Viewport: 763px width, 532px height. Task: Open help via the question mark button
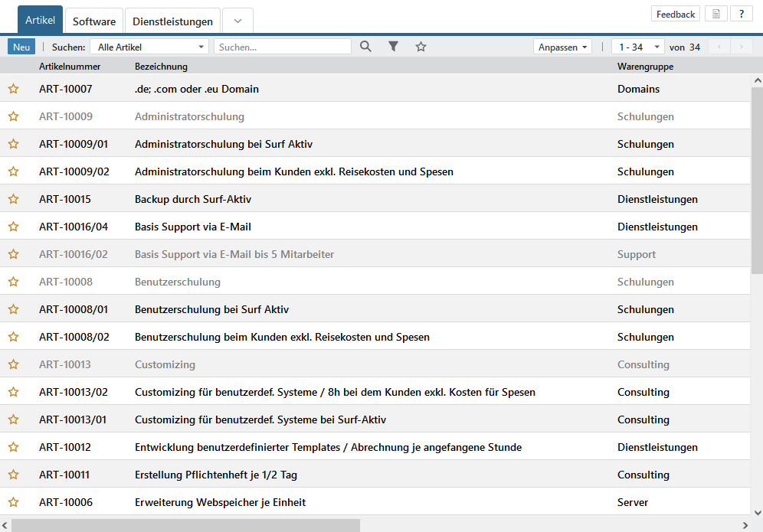[742, 14]
